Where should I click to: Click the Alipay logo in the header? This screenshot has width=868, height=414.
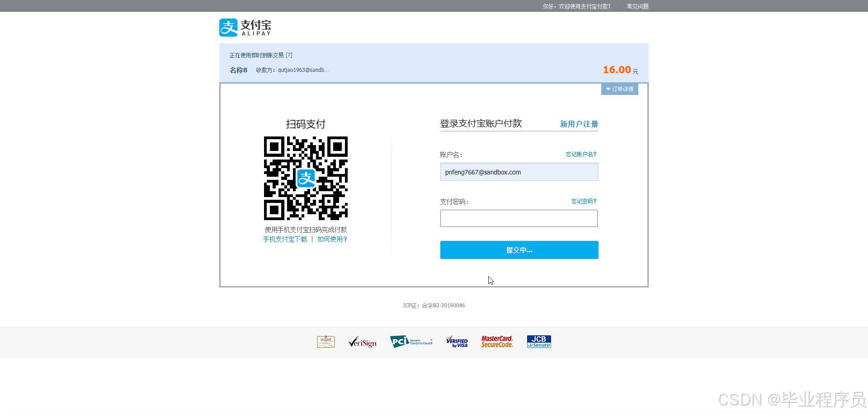245,28
